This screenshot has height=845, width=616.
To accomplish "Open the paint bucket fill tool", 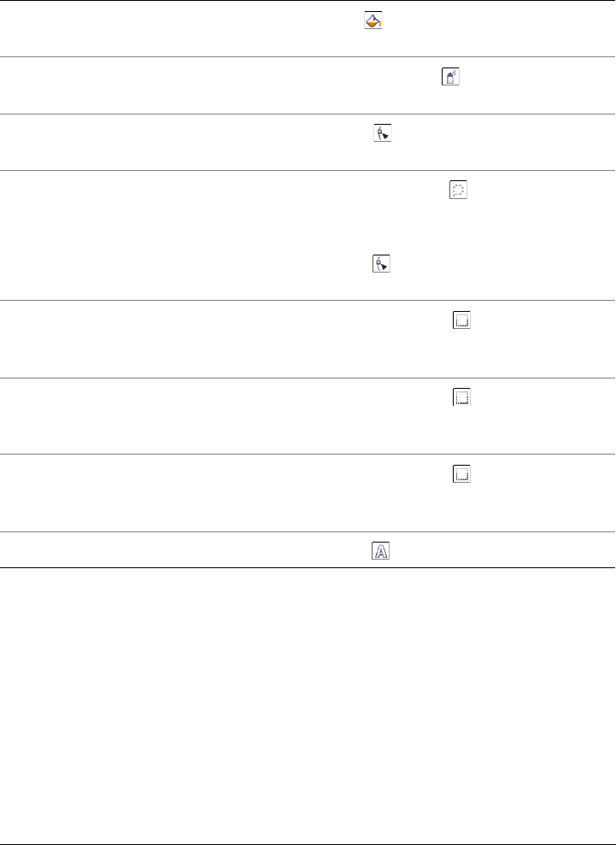I will (x=373, y=20).
